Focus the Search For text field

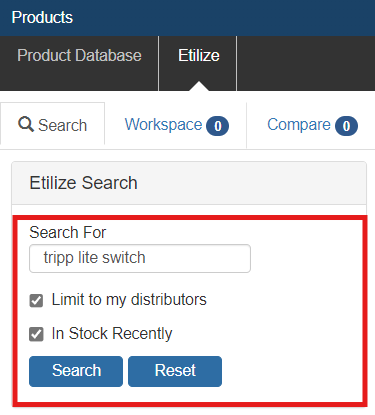click(x=140, y=258)
